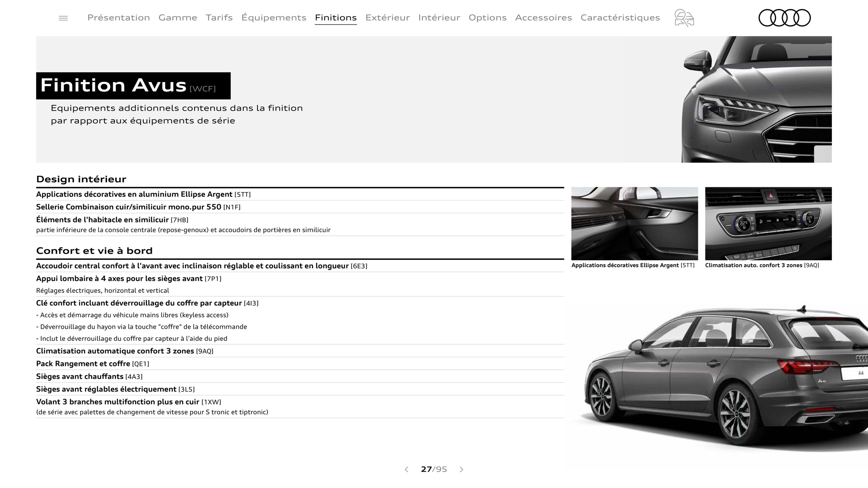This screenshot has height=488, width=868.
Task: Click the Audi four-rings logo
Action: 785,18
